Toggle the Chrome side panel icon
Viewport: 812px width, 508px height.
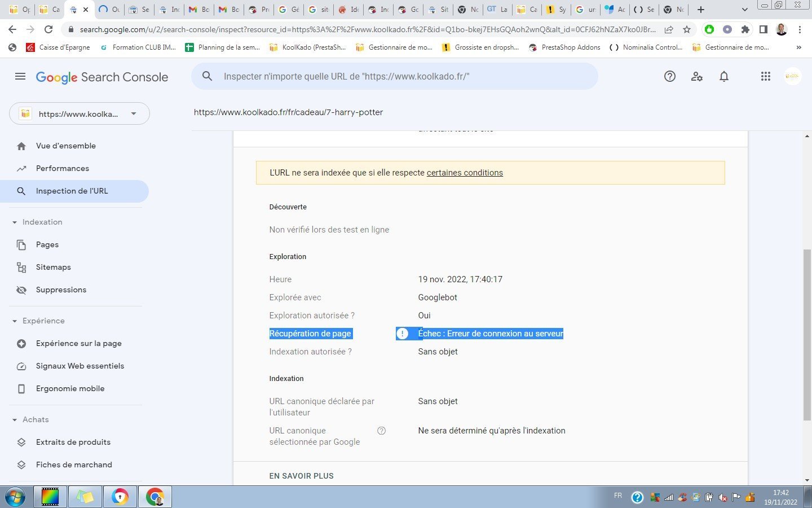coord(763,29)
